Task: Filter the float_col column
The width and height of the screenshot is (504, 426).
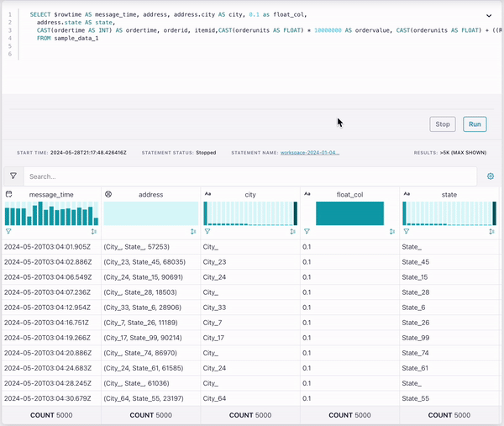Action: [x=307, y=231]
